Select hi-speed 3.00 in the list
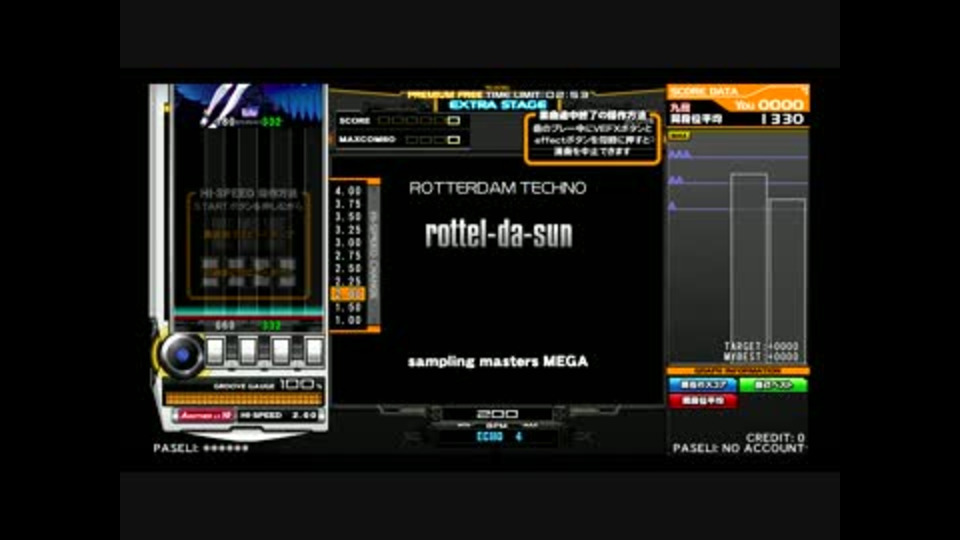960x540 pixels. coord(348,242)
